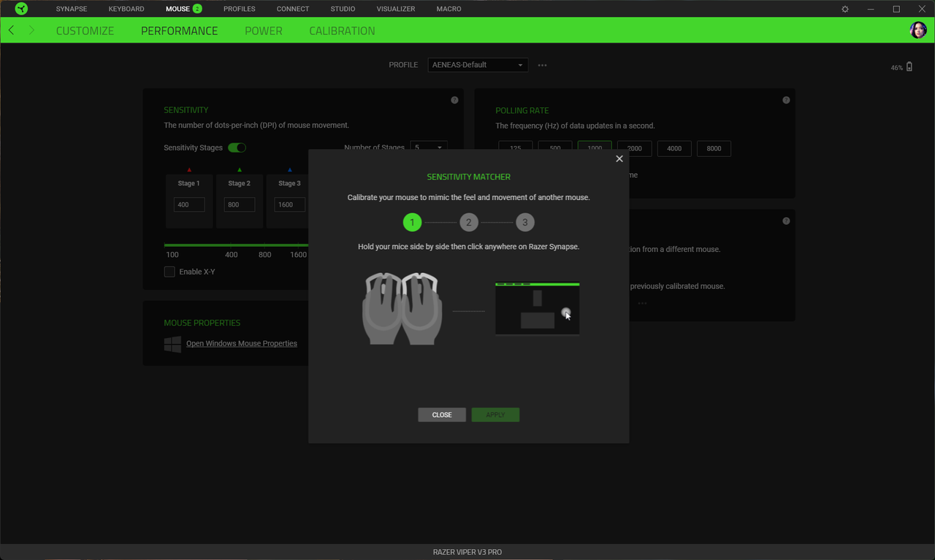Viewport: 935px width, 560px height.
Task: Set polling rate to 1000
Action: tap(595, 147)
